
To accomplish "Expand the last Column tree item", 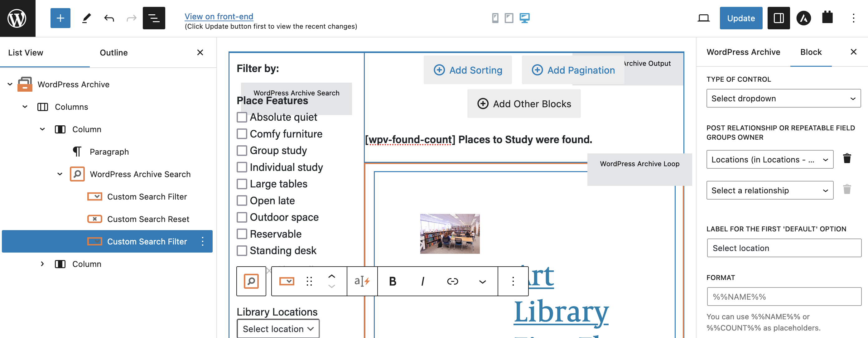I will point(42,264).
